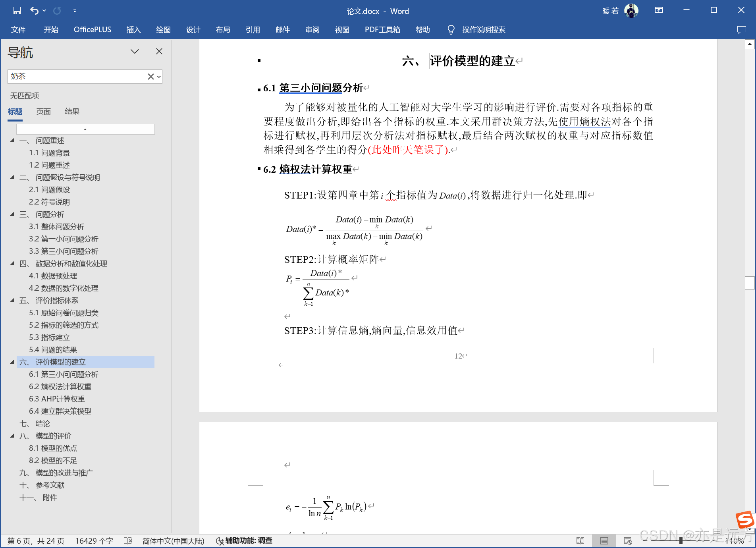Click the Save icon in title bar
The height and width of the screenshot is (548, 756).
(17, 11)
